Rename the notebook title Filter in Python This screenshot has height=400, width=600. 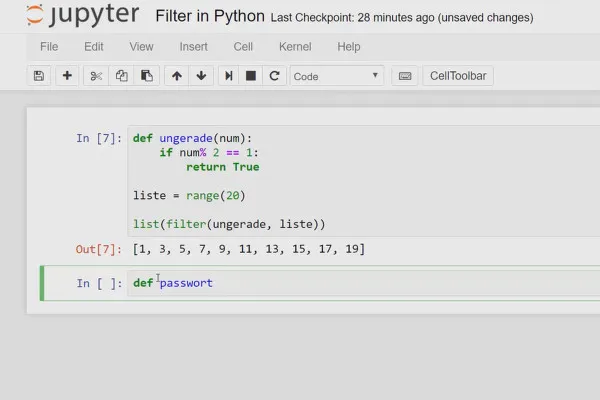[x=210, y=16]
